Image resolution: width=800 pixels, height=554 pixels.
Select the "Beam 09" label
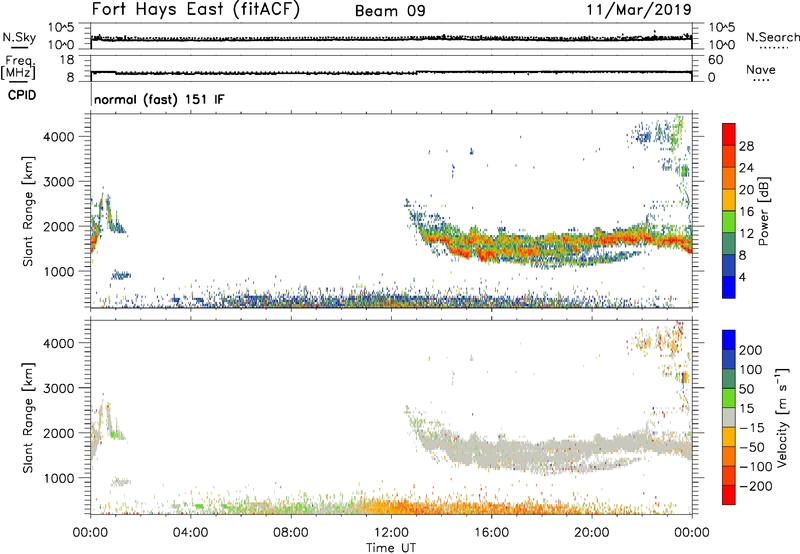point(390,11)
